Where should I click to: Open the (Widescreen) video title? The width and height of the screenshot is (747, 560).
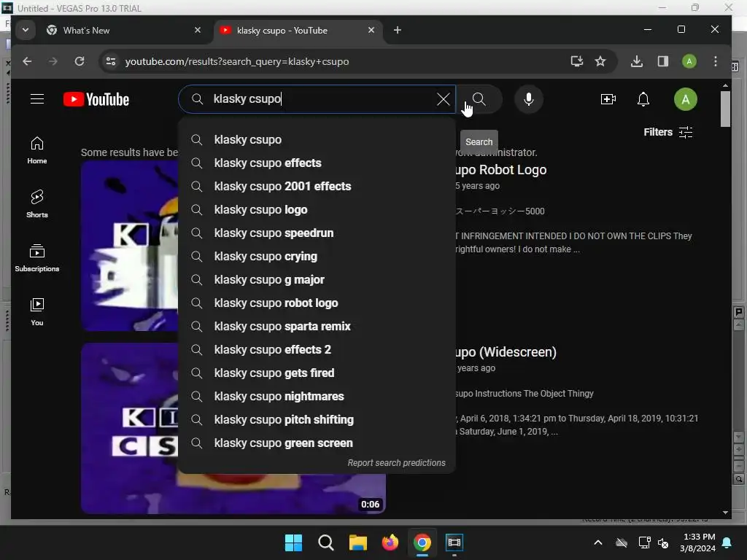506,352
